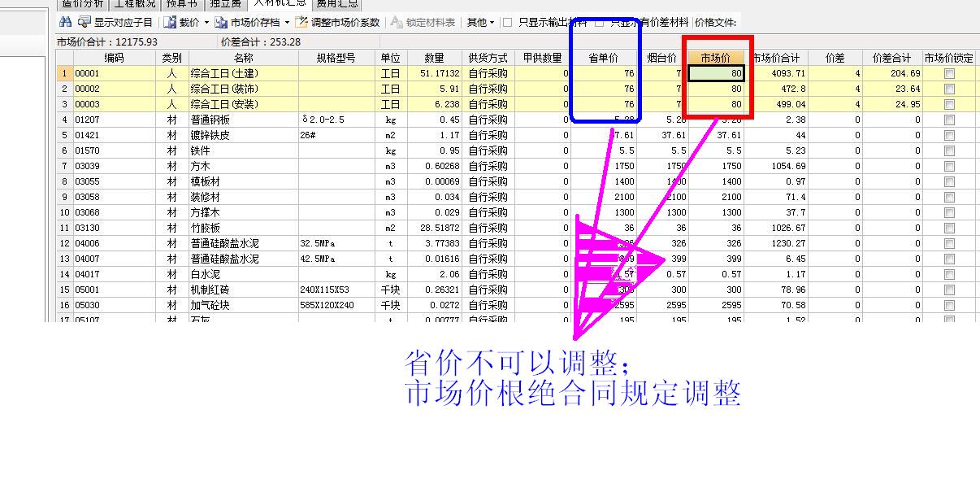Image resolution: width=980 pixels, height=488 pixels.
Task: Click 调整市场价系数 button
Action: tap(337, 22)
